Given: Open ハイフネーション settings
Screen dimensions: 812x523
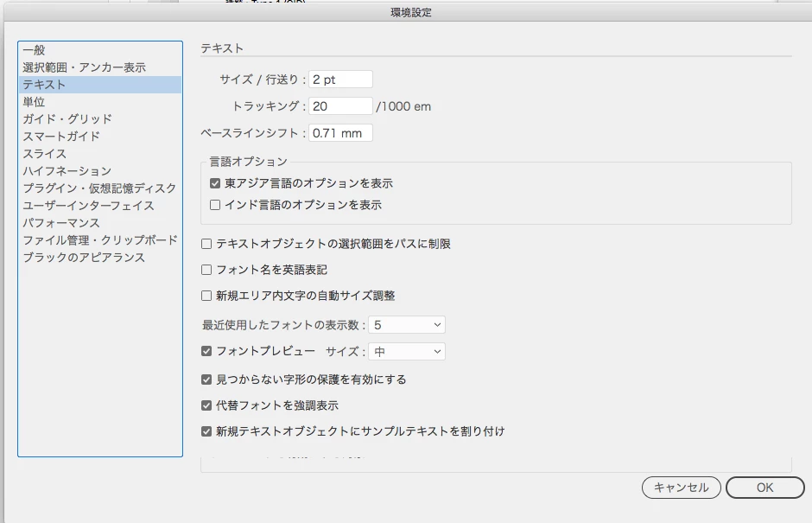Looking at the screenshot, I should pos(100,171).
